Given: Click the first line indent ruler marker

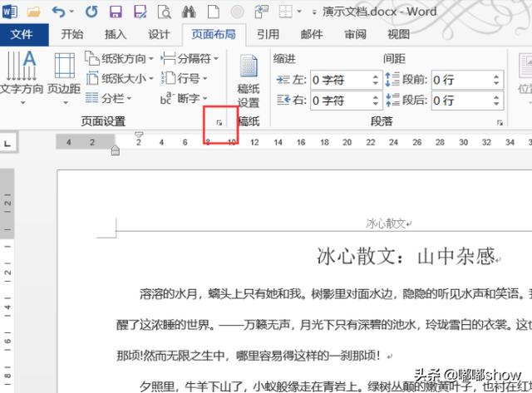Looking at the screenshot, I should point(139,135).
